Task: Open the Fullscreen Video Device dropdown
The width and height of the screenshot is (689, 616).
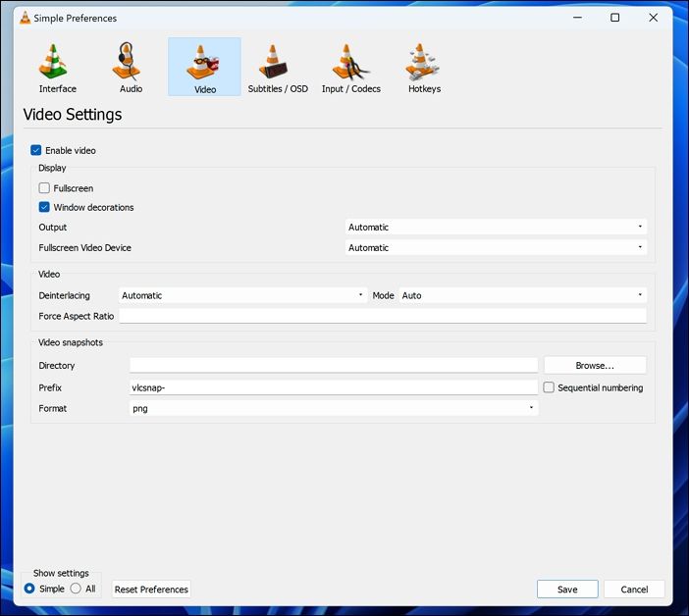Action: click(496, 247)
